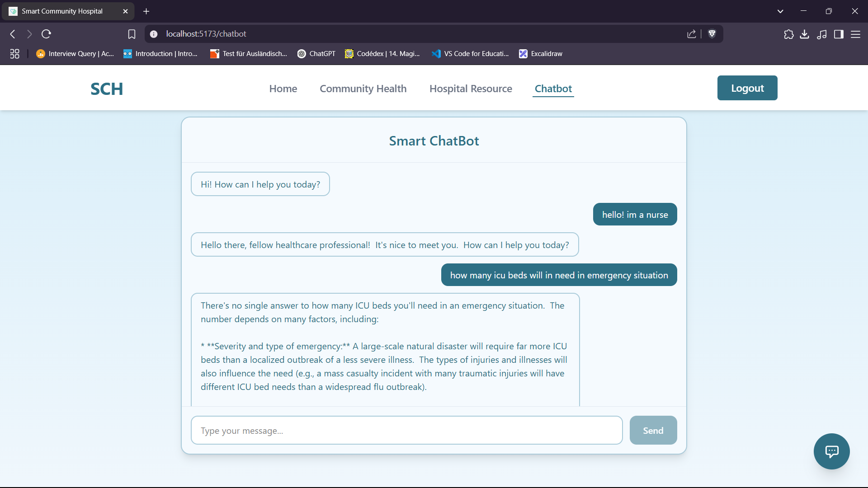Viewport: 868px width, 488px height.
Task: Open site info via the address bar icon
Action: (154, 34)
